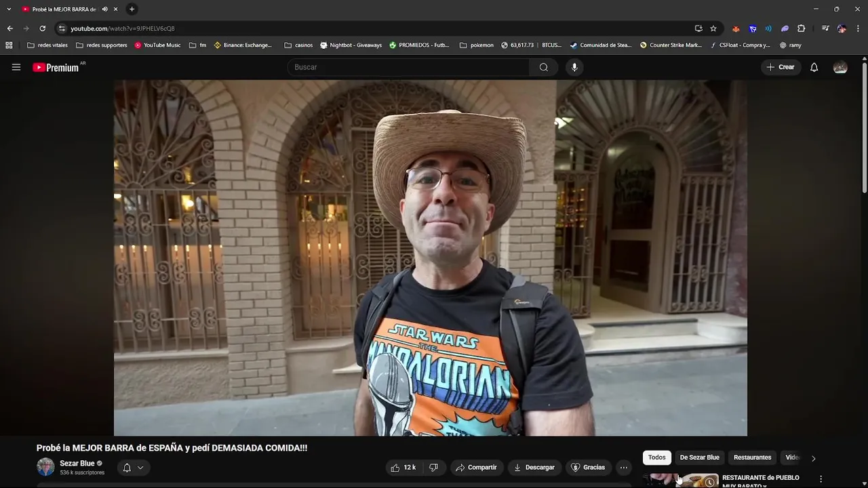This screenshot has height=488, width=868.
Task: Start voice search with microphone icon
Action: tap(574, 67)
